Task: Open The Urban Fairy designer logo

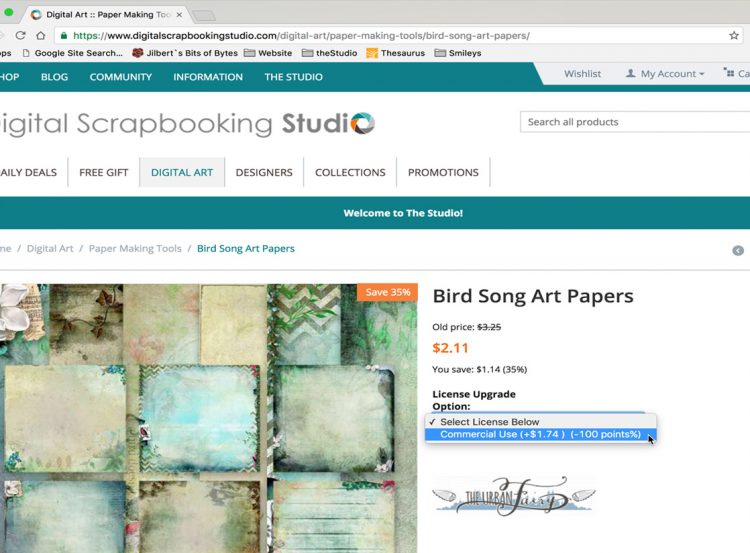Action: (514, 496)
